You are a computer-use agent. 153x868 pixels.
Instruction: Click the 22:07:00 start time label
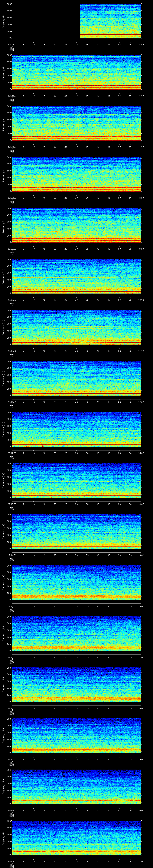[x=12, y=197]
